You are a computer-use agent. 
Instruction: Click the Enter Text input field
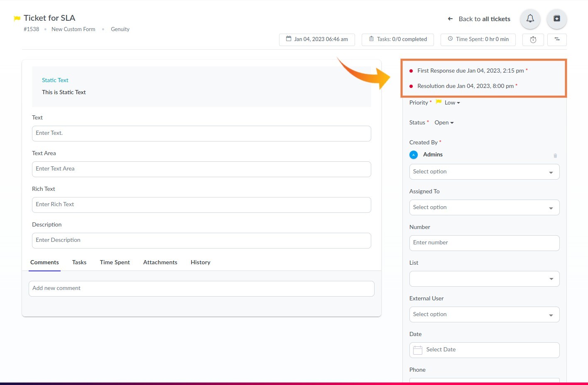tap(201, 134)
